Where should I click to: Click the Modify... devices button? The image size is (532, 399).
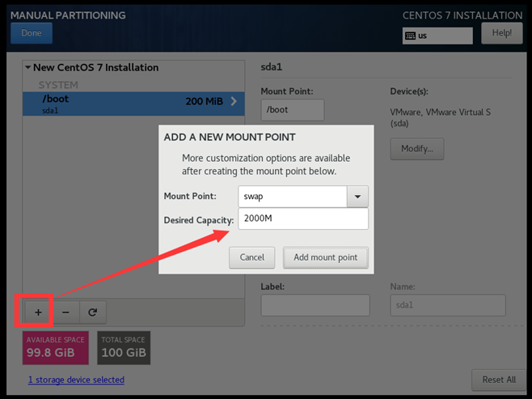[417, 149]
